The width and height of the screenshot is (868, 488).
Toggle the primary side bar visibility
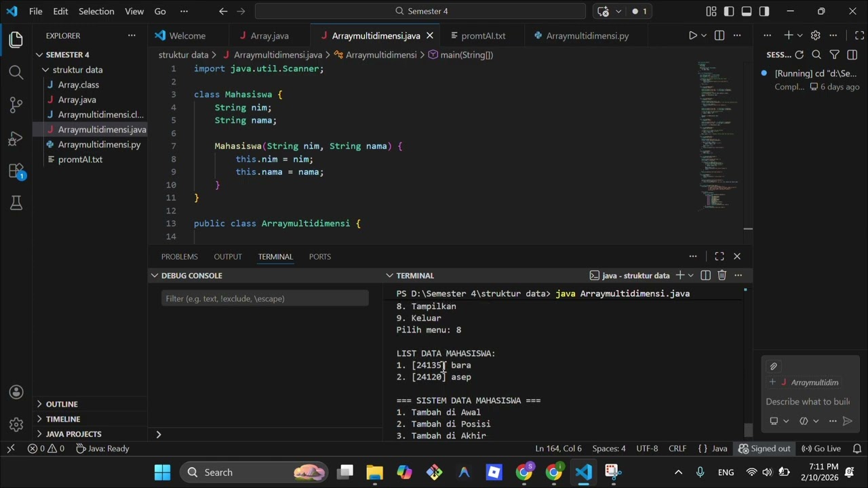pyautogui.click(x=729, y=11)
